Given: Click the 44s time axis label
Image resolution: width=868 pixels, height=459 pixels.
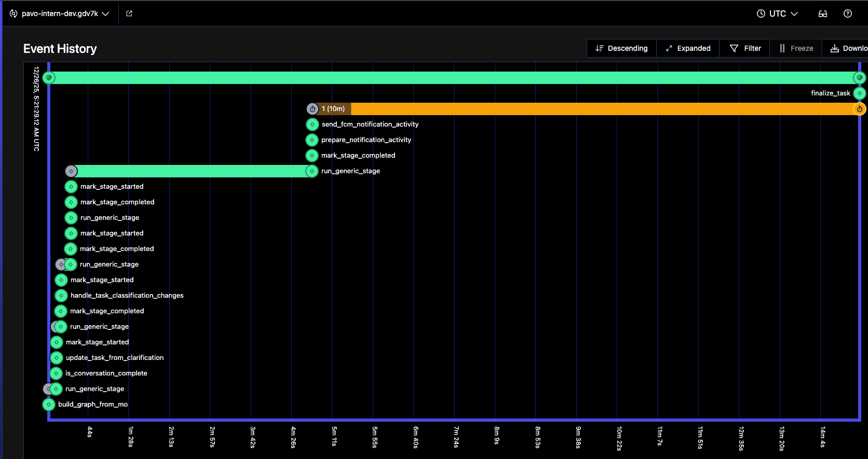Looking at the screenshot, I should point(90,432).
